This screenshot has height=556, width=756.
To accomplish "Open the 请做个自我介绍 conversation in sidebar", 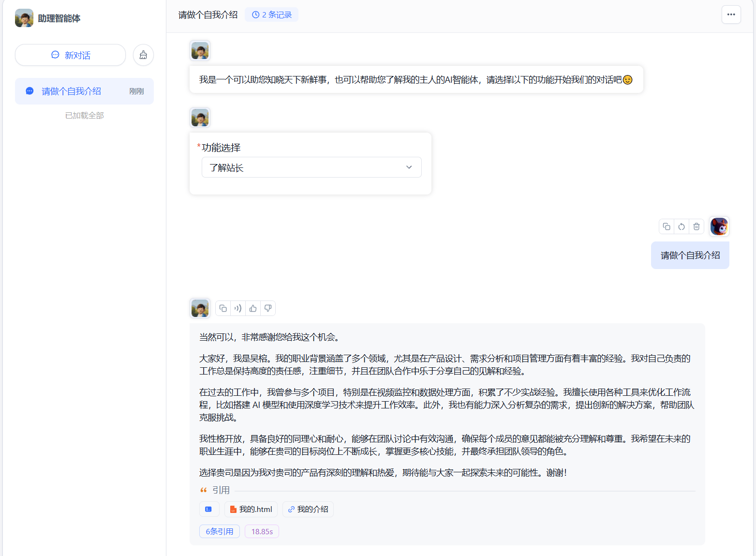I will tap(84, 91).
